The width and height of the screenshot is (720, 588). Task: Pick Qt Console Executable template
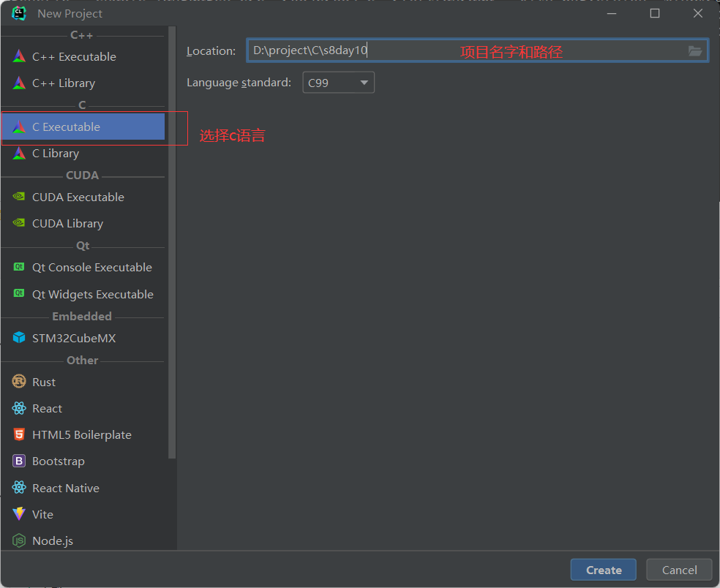(83, 267)
